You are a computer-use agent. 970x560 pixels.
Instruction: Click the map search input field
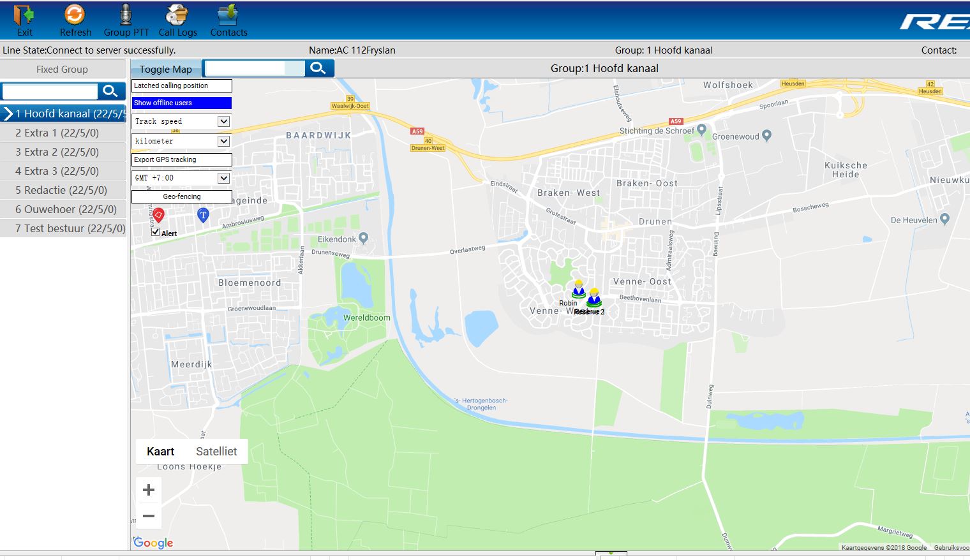click(254, 68)
